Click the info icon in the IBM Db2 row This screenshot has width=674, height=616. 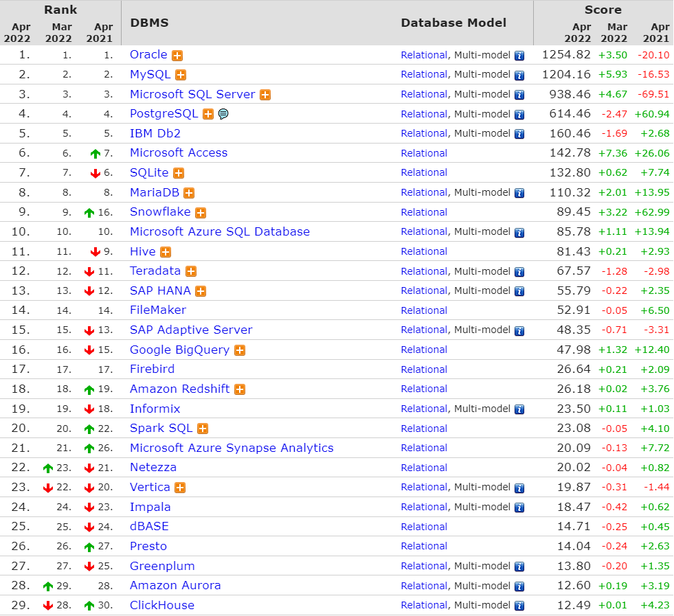click(x=519, y=135)
